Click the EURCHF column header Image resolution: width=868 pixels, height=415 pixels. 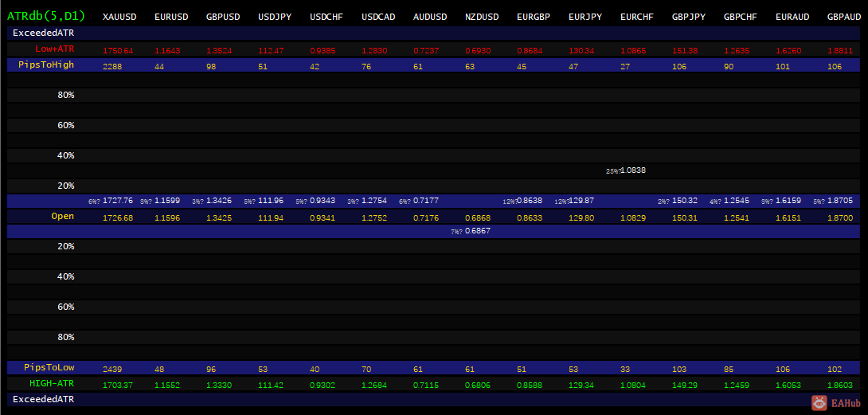click(637, 18)
